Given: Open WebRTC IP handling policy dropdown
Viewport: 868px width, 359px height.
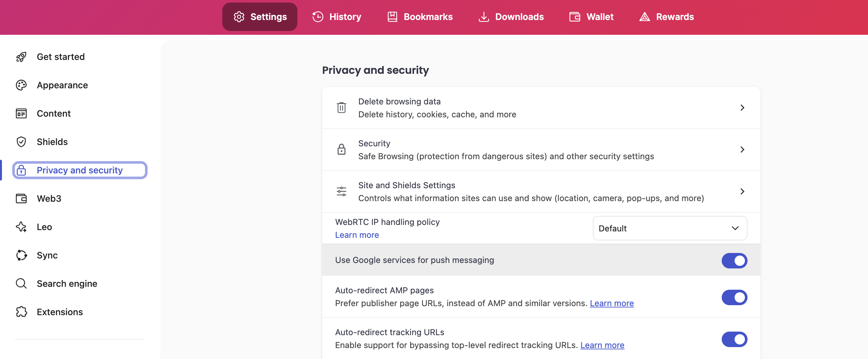Looking at the screenshot, I should 670,228.
